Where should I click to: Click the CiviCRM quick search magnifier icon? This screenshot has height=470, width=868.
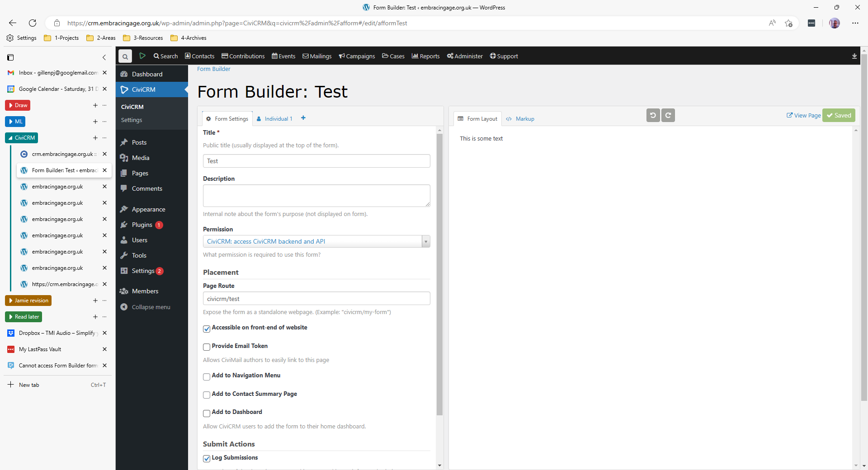tap(125, 56)
